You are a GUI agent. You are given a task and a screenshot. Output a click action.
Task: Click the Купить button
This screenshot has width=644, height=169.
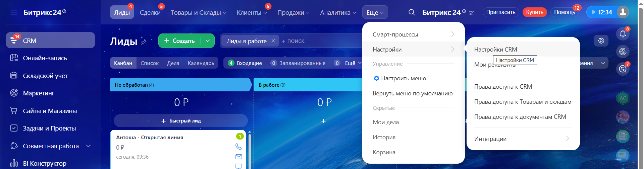[534, 12]
